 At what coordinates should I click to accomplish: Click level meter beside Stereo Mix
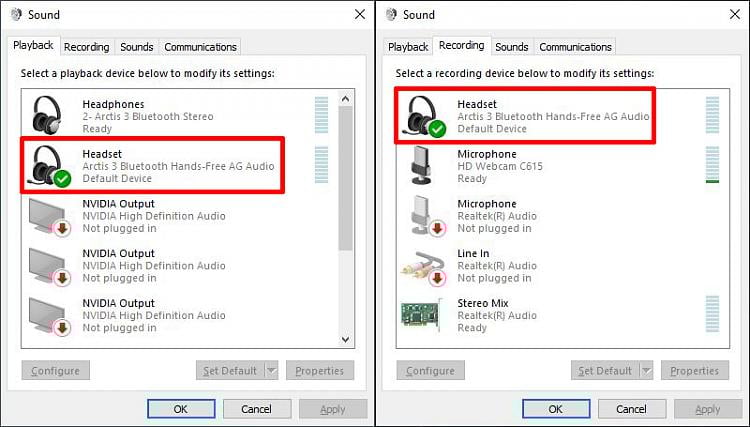coord(712,314)
